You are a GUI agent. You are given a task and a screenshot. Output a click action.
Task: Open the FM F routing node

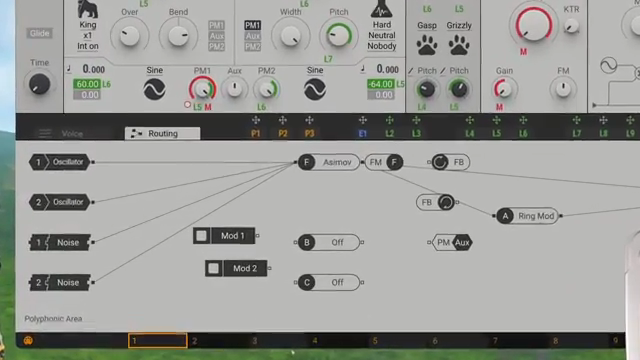(x=384, y=162)
